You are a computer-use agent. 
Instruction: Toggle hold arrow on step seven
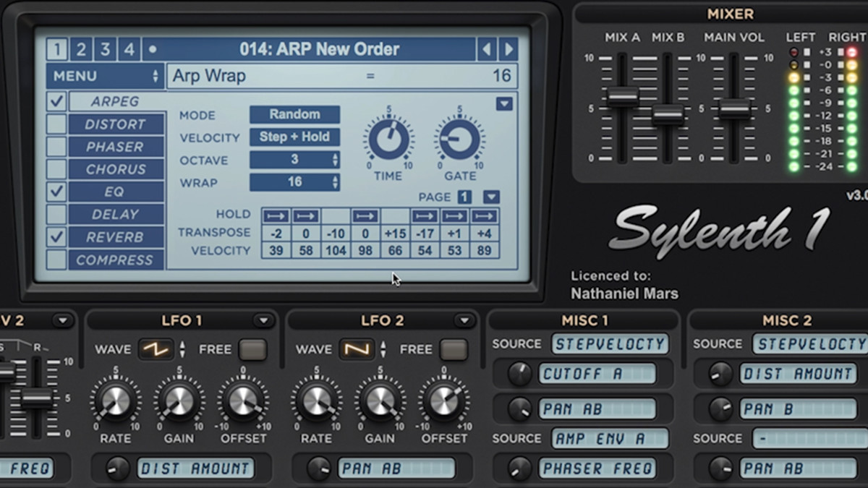455,215
